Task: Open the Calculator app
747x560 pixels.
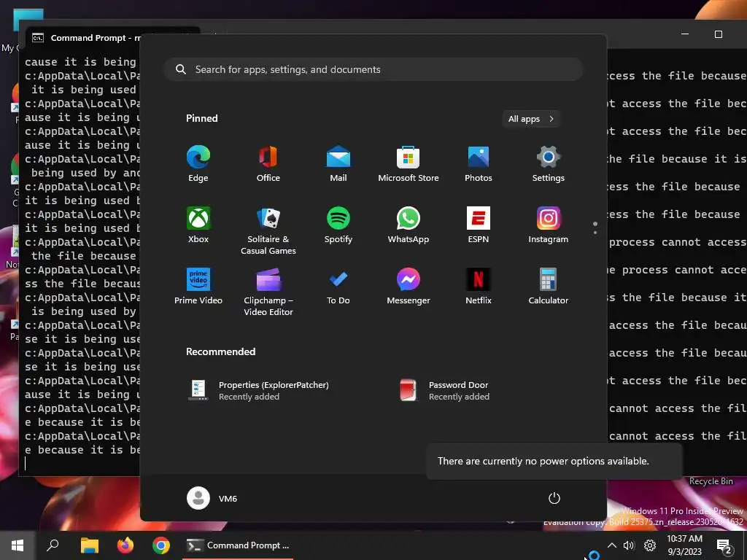Action: point(549,286)
